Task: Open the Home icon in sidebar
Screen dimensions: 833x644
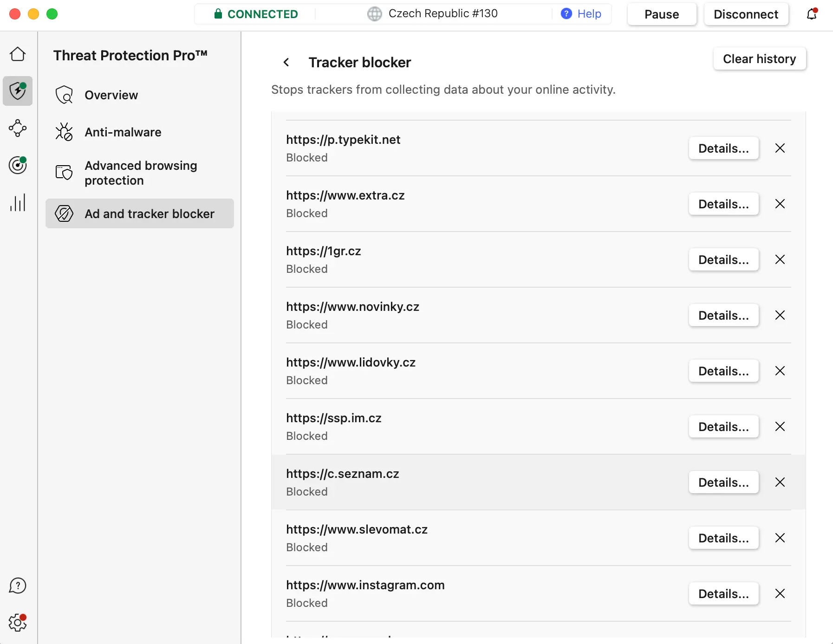Action: [x=18, y=54]
